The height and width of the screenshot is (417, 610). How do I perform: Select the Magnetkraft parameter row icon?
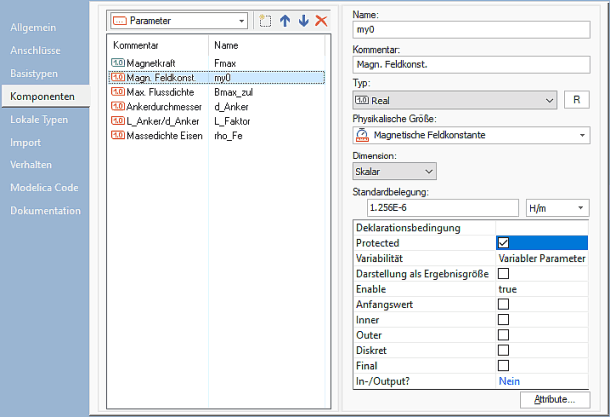(x=118, y=63)
